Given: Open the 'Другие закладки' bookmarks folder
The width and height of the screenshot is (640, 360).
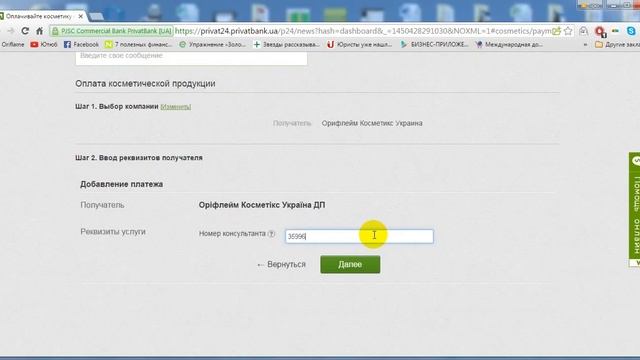Looking at the screenshot, I should click(x=617, y=44).
